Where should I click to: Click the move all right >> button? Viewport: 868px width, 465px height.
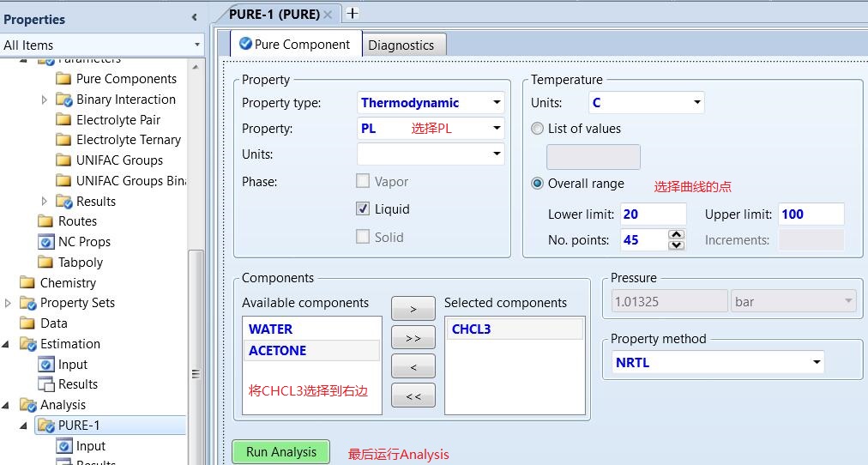pyautogui.click(x=413, y=338)
